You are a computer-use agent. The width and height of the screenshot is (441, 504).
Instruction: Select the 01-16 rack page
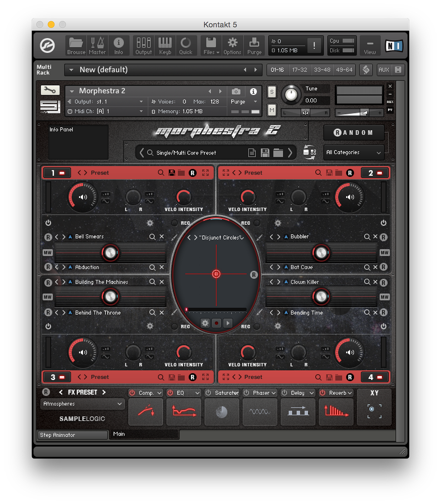pos(277,70)
